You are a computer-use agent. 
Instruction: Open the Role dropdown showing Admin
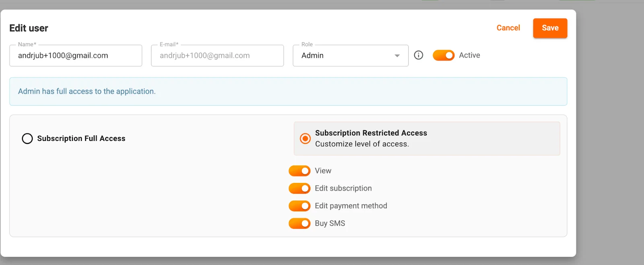tap(351, 56)
